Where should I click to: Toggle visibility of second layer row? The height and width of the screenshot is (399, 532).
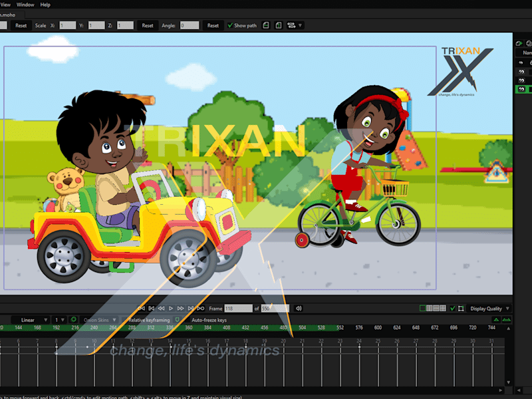pyautogui.click(x=521, y=80)
